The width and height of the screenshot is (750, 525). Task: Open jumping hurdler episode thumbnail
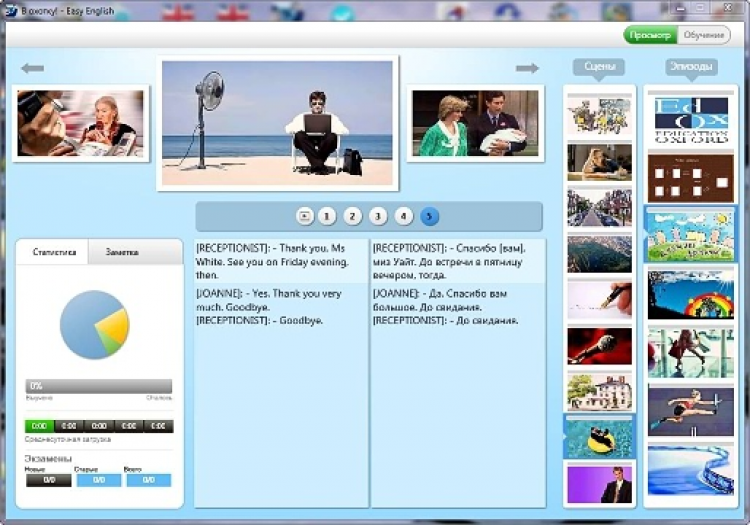tap(691, 411)
